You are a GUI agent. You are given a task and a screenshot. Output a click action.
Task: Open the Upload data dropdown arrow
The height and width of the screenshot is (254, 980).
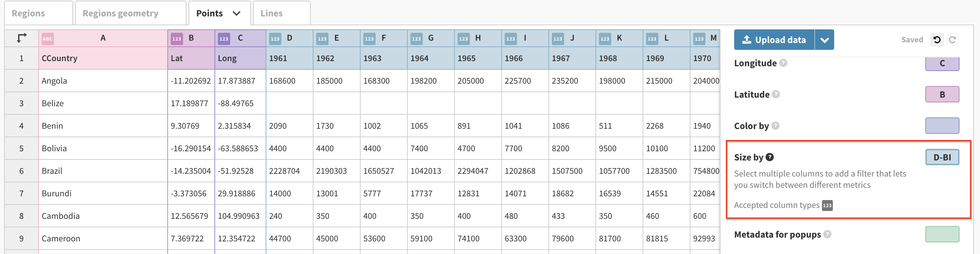pyautogui.click(x=824, y=40)
